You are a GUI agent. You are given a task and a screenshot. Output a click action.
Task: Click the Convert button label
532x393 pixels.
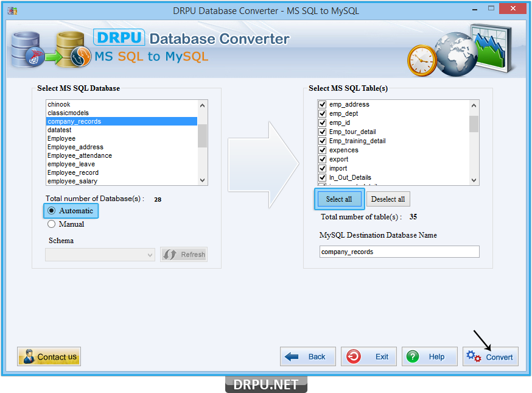pos(499,357)
